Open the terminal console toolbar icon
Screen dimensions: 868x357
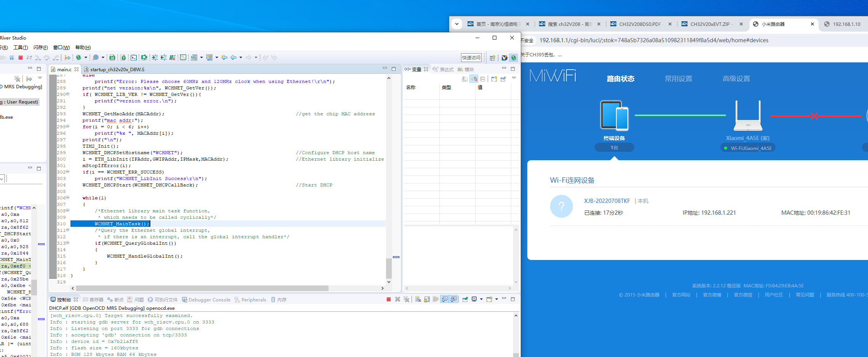point(134,57)
